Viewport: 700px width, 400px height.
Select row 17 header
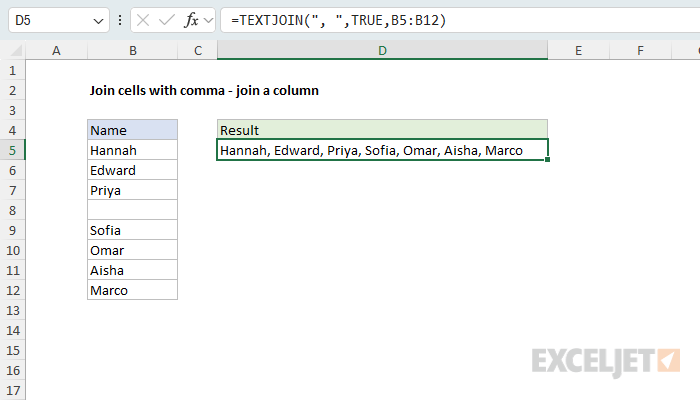coord(12,391)
